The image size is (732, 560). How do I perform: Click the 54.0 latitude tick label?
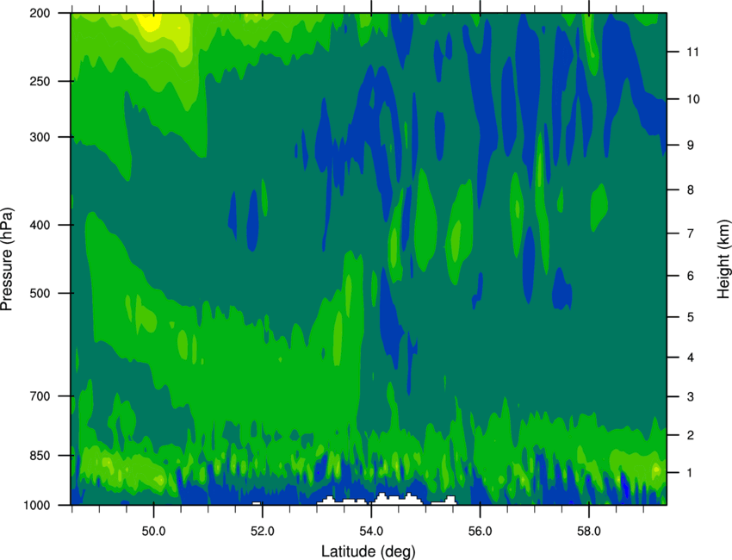pos(371,532)
